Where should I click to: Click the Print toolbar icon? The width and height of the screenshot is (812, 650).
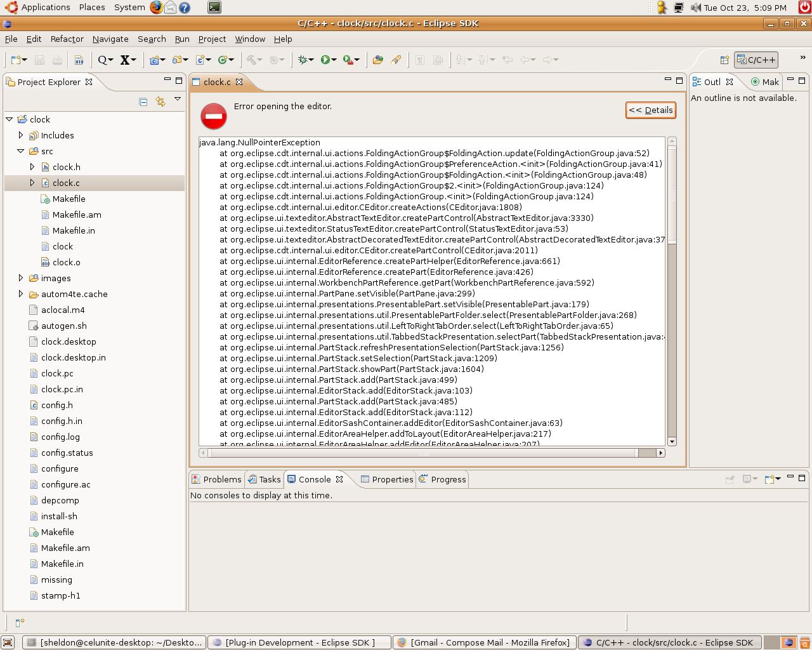tap(57, 60)
